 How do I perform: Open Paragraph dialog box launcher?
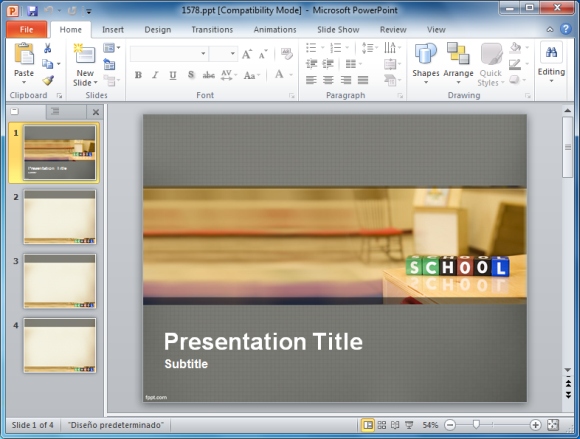click(x=400, y=96)
